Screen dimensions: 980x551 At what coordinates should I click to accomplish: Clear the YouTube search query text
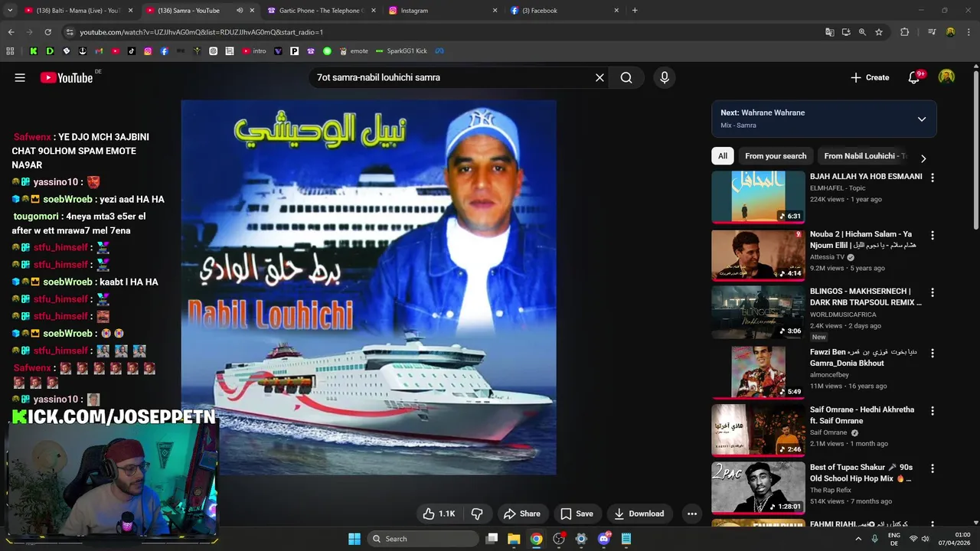(x=599, y=77)
